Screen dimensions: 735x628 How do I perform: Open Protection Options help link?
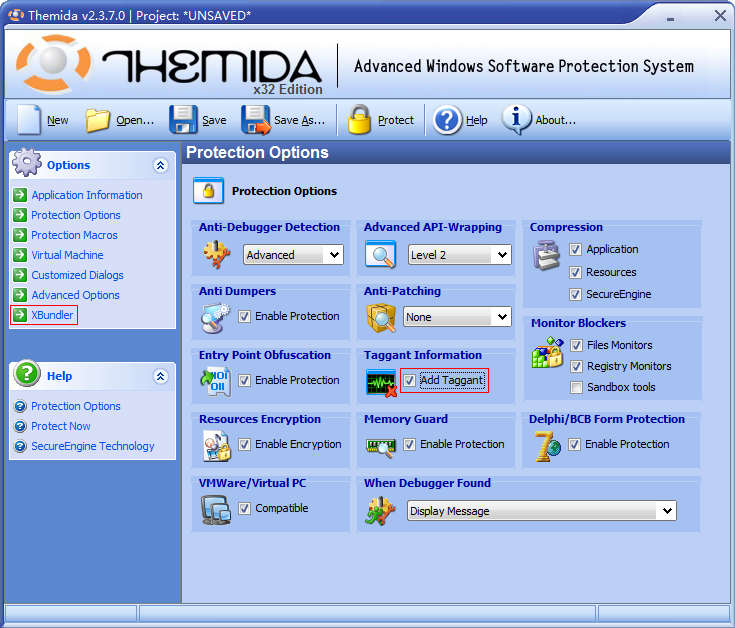[x=76, y=406]
